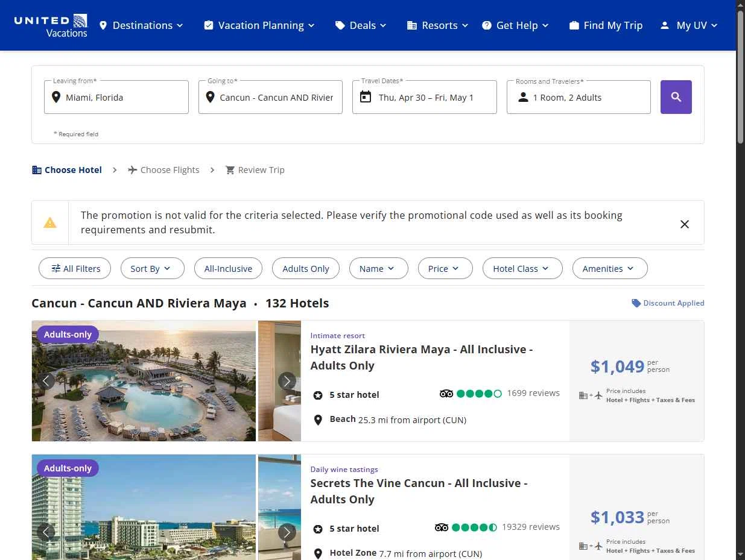Screen dimensions: 745x560
Task: Click the United Vacations logo
Action: 51,25
